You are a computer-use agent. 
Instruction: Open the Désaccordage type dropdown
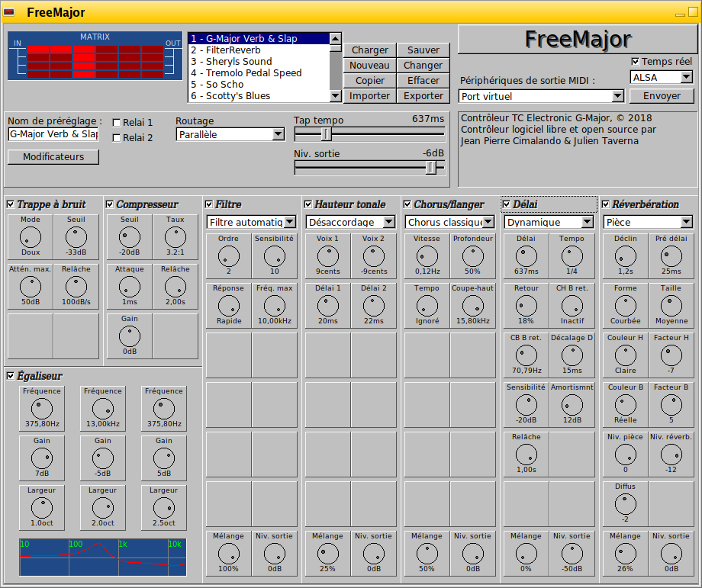[x=350, y=222]
